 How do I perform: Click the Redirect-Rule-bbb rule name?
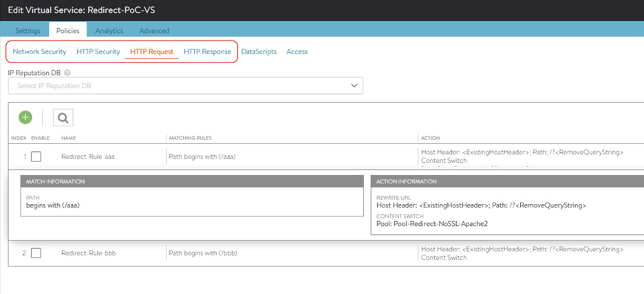[89, 253]
